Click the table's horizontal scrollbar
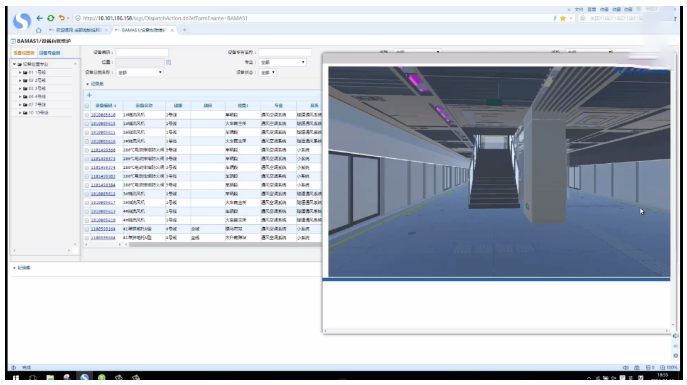 click(x=223, y=244)
